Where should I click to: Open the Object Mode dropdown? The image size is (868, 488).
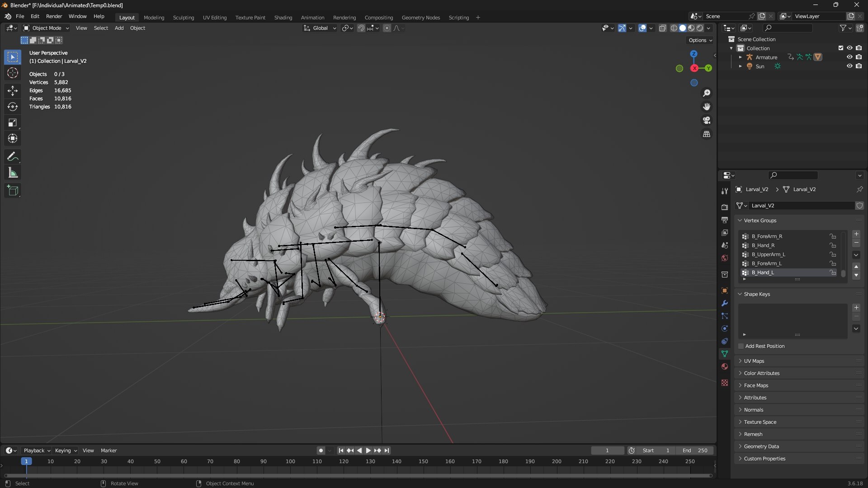click(x=46, y=28)
